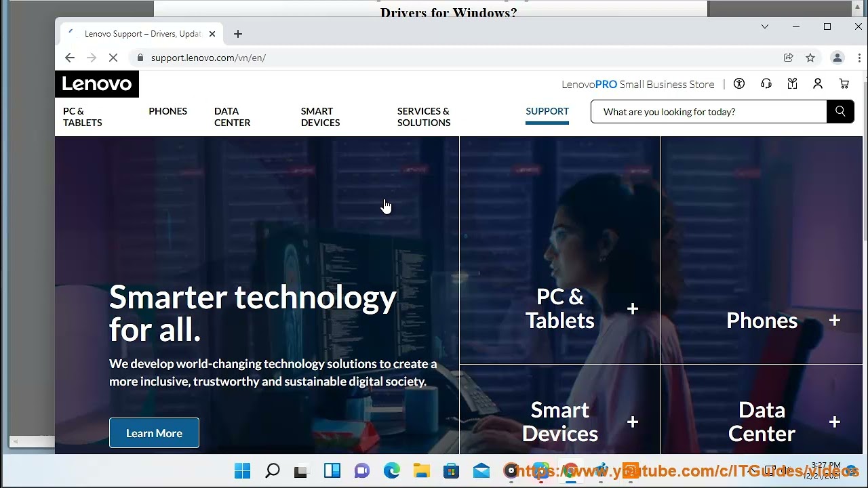Open the Lenovo account person icon
This screenshot has height=488, width=868.
click(x=818, y=83)
